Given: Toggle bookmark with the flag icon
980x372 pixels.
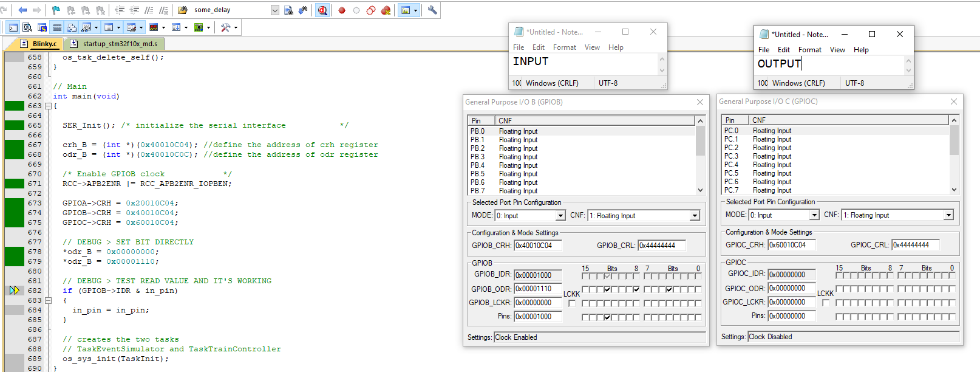Looking at the screenshot, I should click(x=56, y=10).
